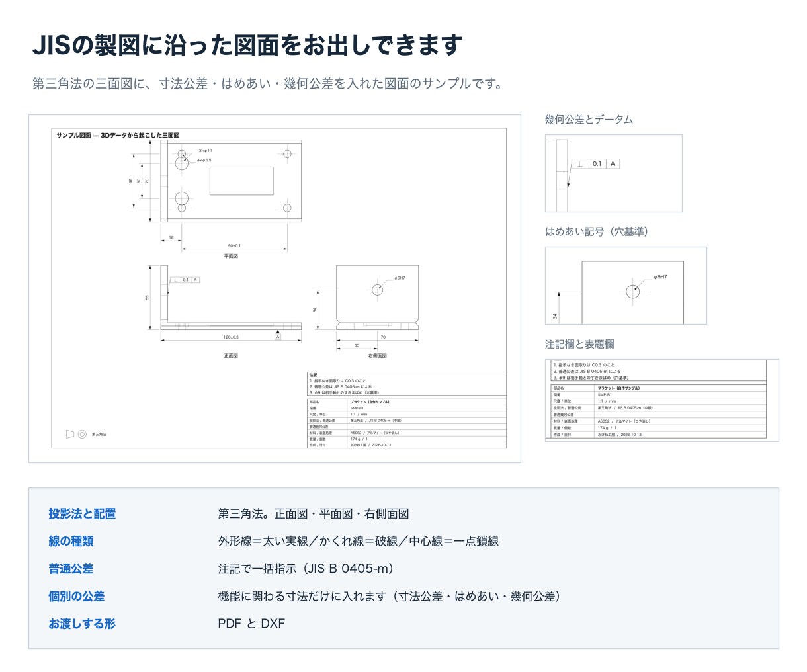Click the 55 height dimension of the front view
The height and width of the screenshot is (672, 807).
(147, 298)
